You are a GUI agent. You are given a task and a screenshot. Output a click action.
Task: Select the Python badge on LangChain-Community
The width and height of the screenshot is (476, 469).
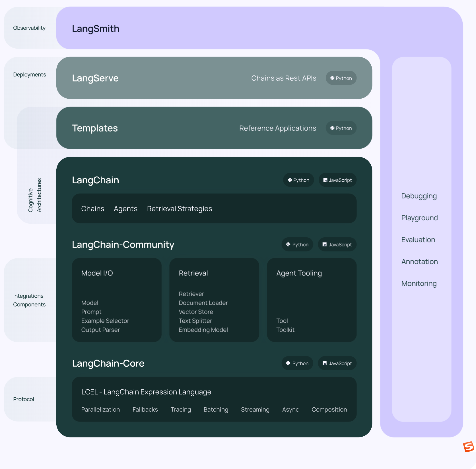point(297,244)
